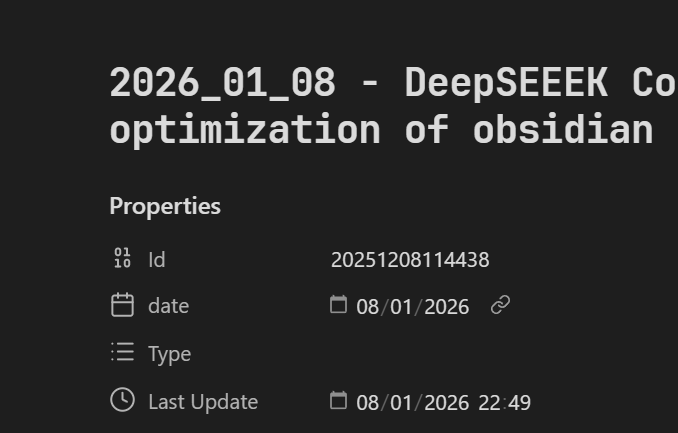Select the Type property name

(169, 354)
